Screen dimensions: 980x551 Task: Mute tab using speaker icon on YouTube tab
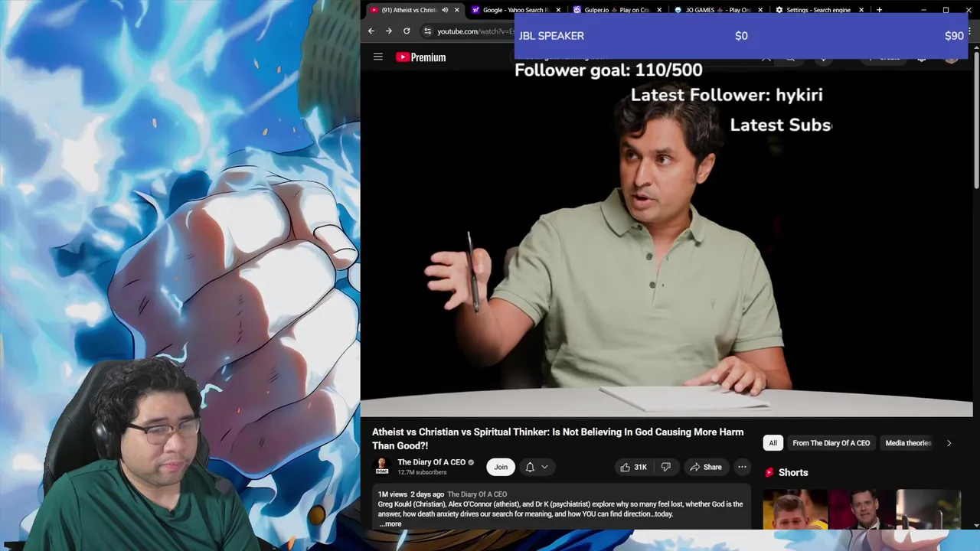(x=445, y=10)
